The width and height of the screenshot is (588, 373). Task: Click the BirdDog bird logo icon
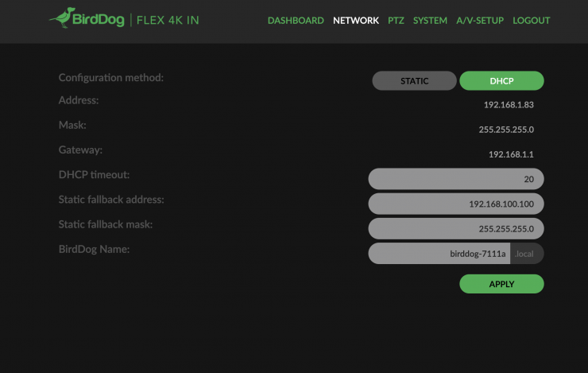pyautogui.click(x=62, y=17)
